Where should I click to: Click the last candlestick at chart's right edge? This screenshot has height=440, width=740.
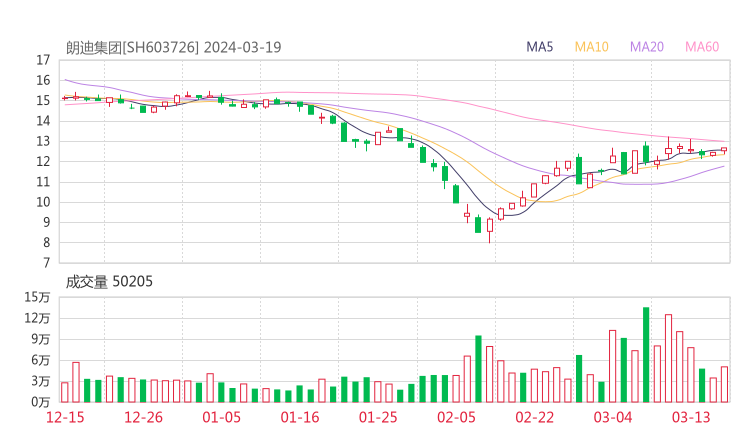click(724, 150)
